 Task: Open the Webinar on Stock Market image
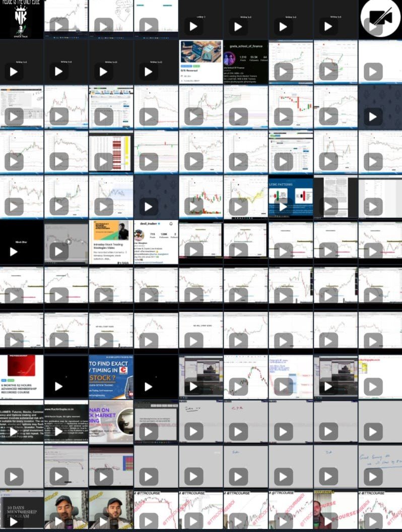coord(111,422)
